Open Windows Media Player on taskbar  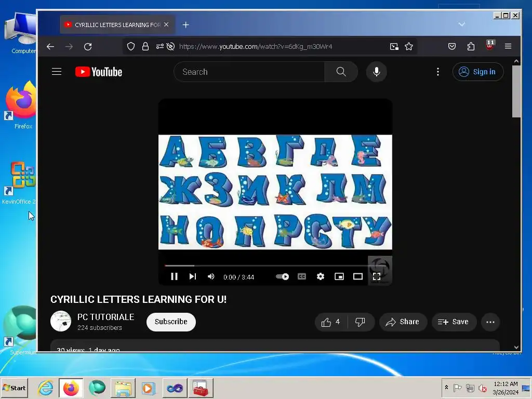pyautogui.click(x=149, y=388)
